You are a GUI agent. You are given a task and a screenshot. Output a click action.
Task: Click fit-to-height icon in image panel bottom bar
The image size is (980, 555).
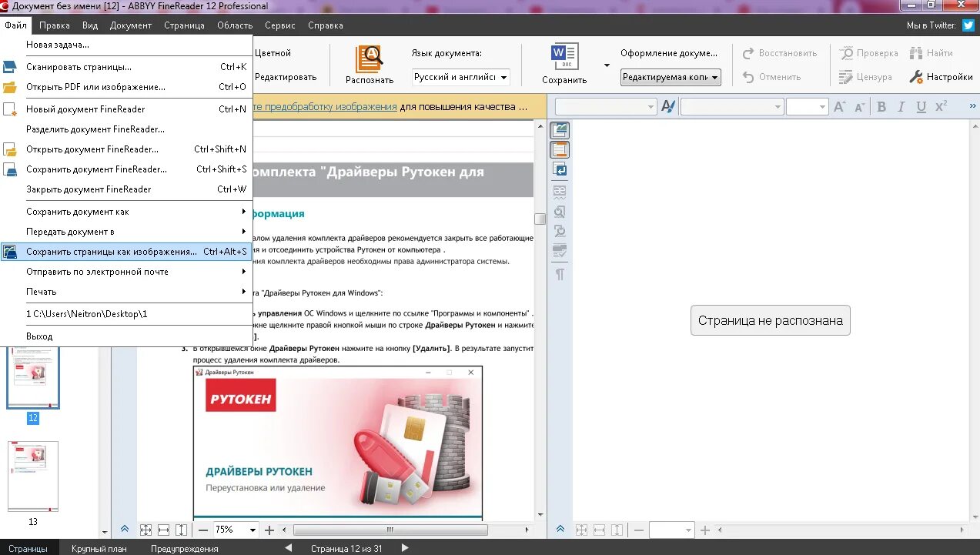[181, 530]
